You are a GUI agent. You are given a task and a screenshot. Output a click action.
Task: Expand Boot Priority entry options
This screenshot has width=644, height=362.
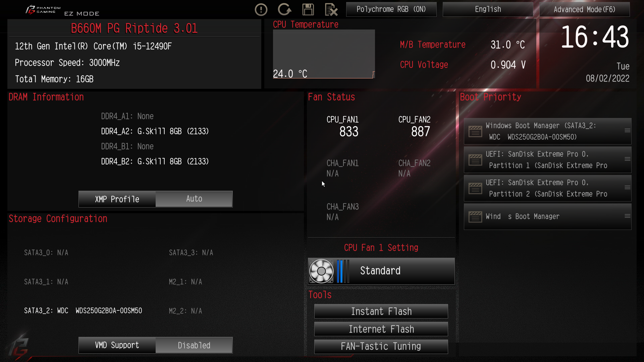629,130
